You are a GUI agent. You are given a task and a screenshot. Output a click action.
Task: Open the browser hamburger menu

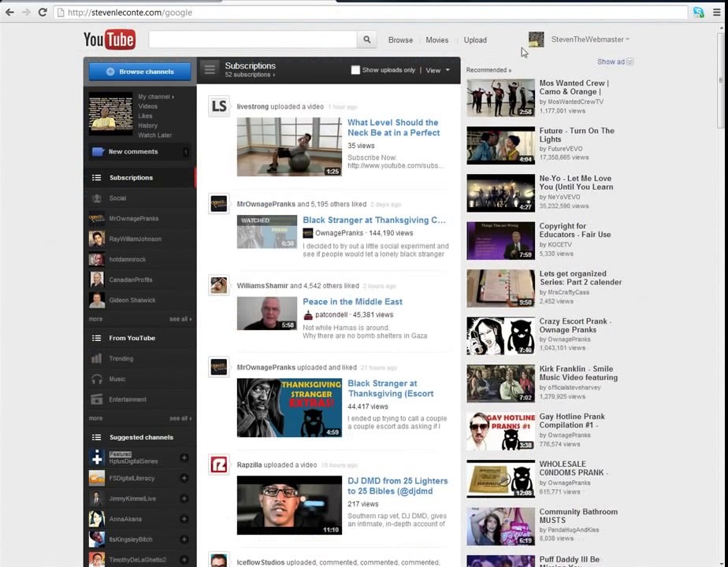tap(716, 12)
